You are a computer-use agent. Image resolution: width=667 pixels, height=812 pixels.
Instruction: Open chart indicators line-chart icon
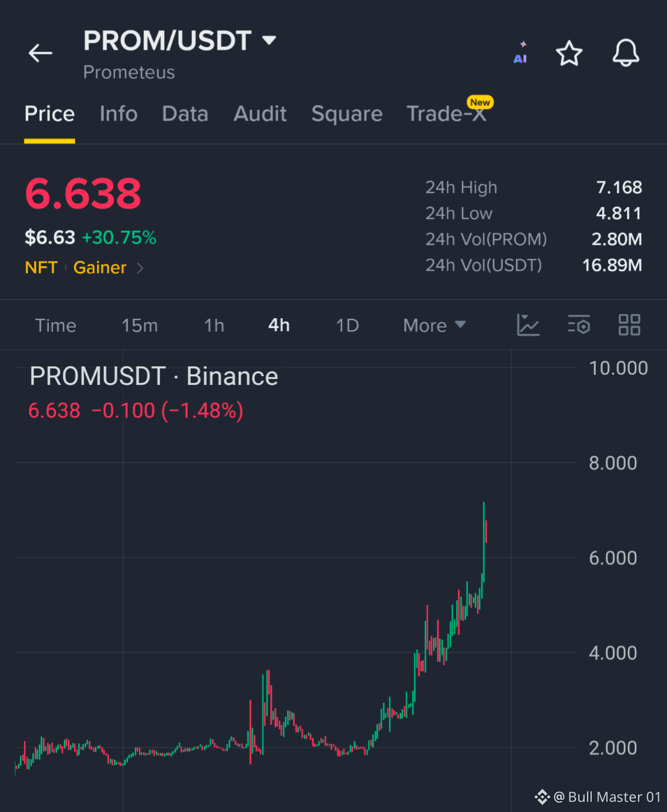coord(528,325)
